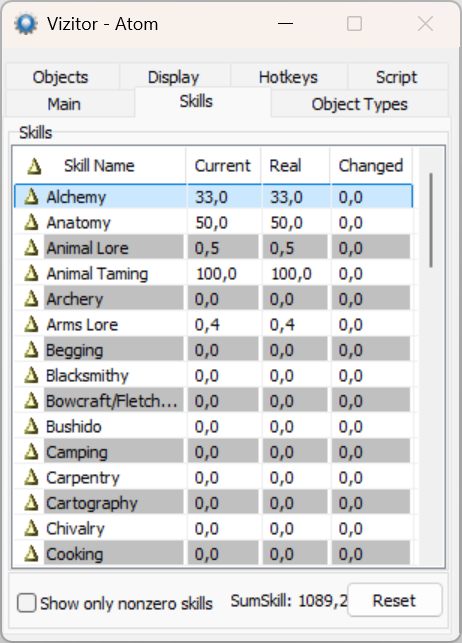Select the Animal Lore skill name
This screenshot has width=462, height=643.
coord(87,248)
